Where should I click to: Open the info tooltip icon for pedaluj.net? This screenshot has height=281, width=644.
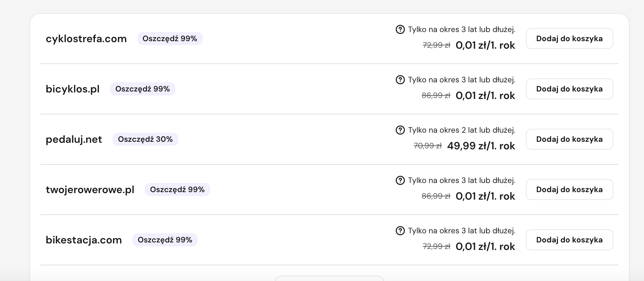point(400,130)
